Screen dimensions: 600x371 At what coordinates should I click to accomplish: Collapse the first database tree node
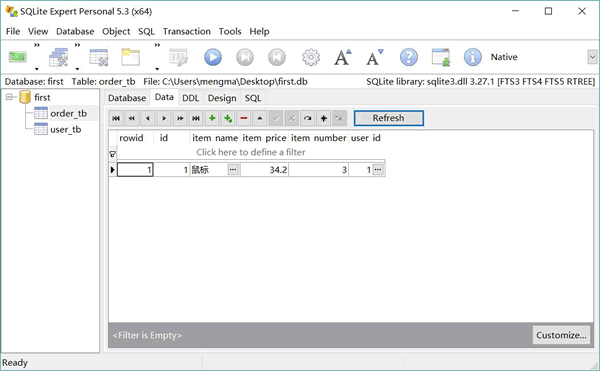[9, 97]
